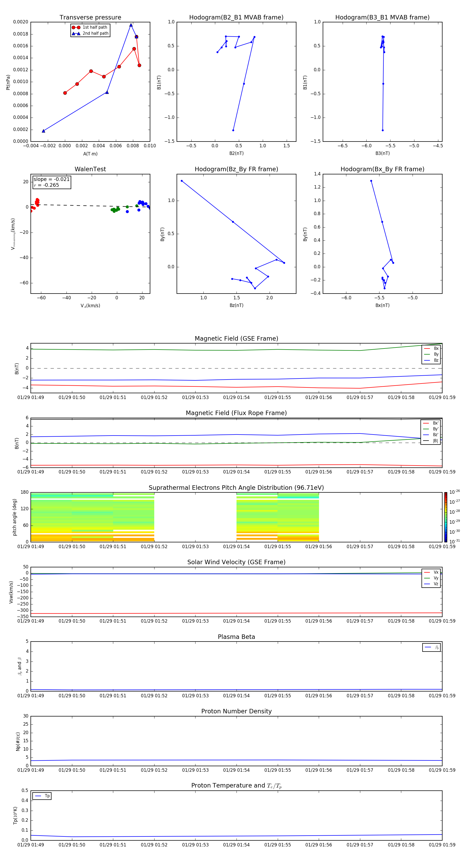The height and width of the screenshot is (868, 473).
Task: Click the 'Plasma Beta' panel title
Action: coord(236,637)
